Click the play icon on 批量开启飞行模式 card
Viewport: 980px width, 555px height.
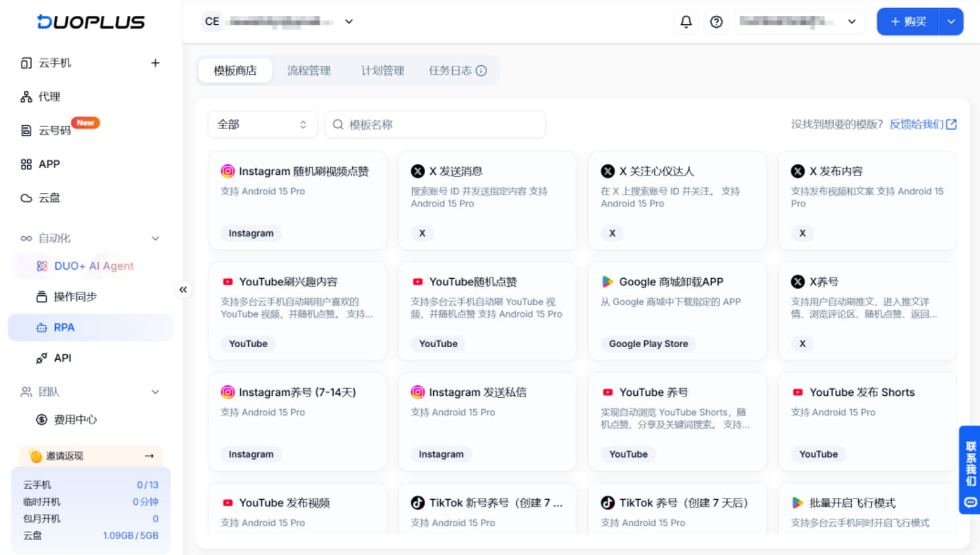coord(798,502)
